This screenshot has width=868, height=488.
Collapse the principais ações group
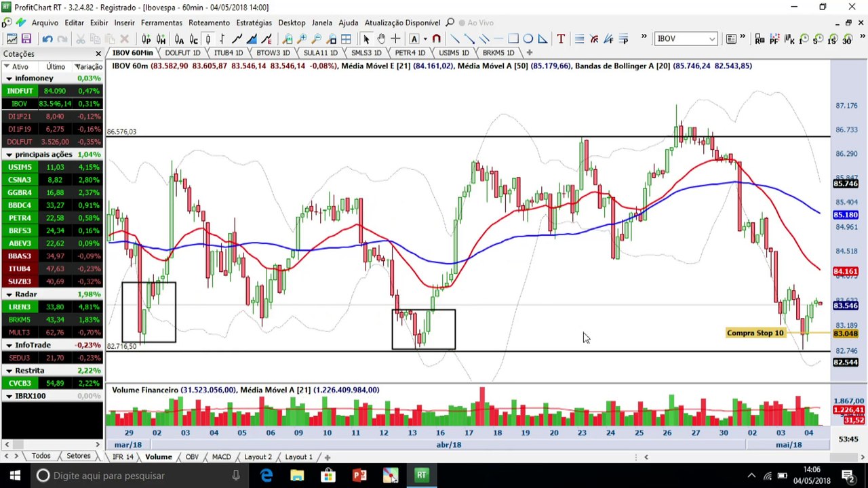pos(9,155)
